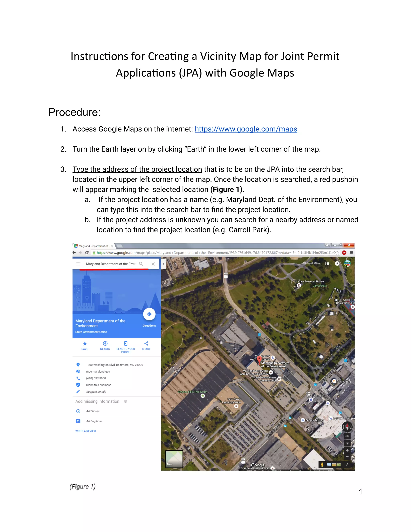Click the compass rotate control

347,427
